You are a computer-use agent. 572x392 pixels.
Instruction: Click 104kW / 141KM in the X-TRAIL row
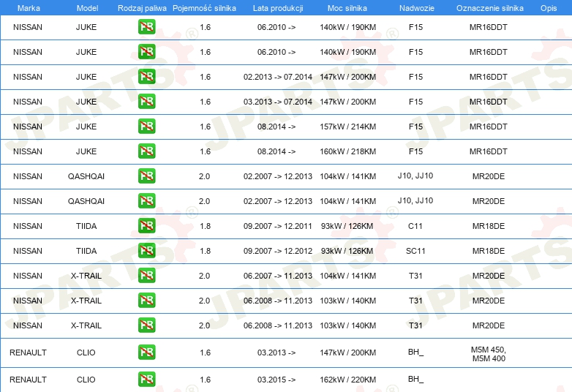347,276
